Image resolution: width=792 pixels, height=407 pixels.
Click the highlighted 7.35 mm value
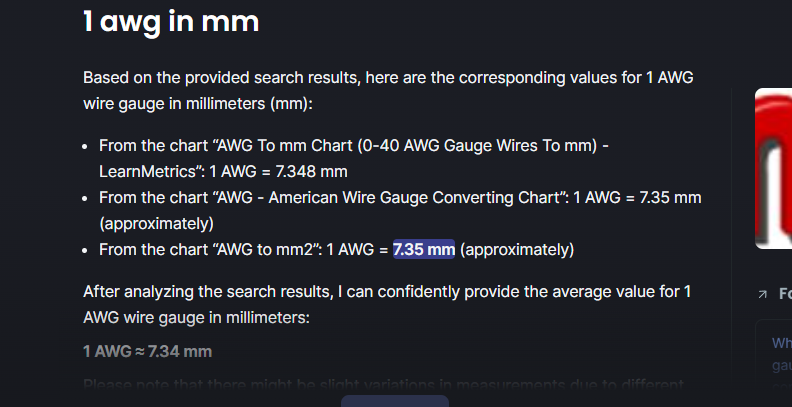tap(424, 249)
